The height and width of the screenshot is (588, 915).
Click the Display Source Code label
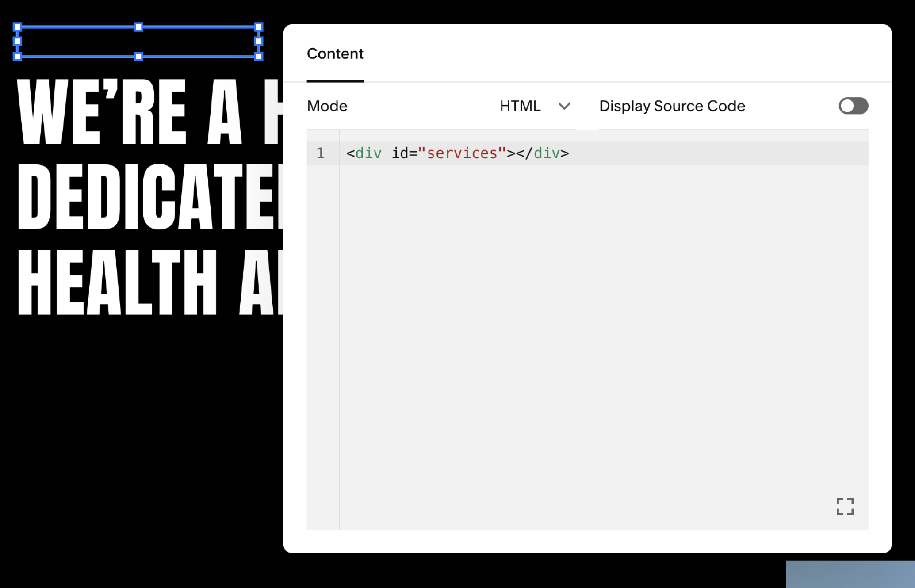coord(672,106)
